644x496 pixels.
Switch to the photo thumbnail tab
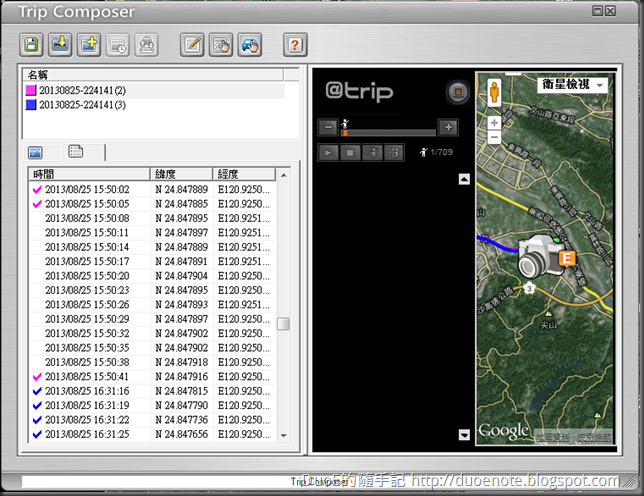[x=36, y=153]
